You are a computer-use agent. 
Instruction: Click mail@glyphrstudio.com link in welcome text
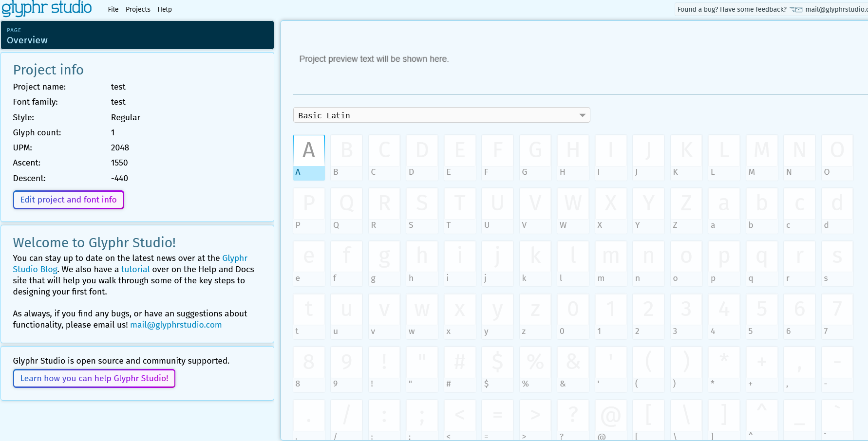tap(176, 325)
